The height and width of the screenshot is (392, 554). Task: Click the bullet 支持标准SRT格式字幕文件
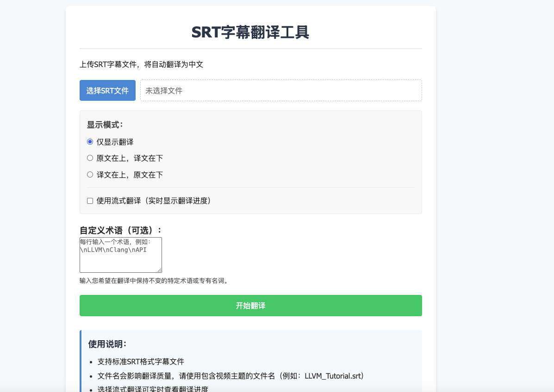coord(141,361)
